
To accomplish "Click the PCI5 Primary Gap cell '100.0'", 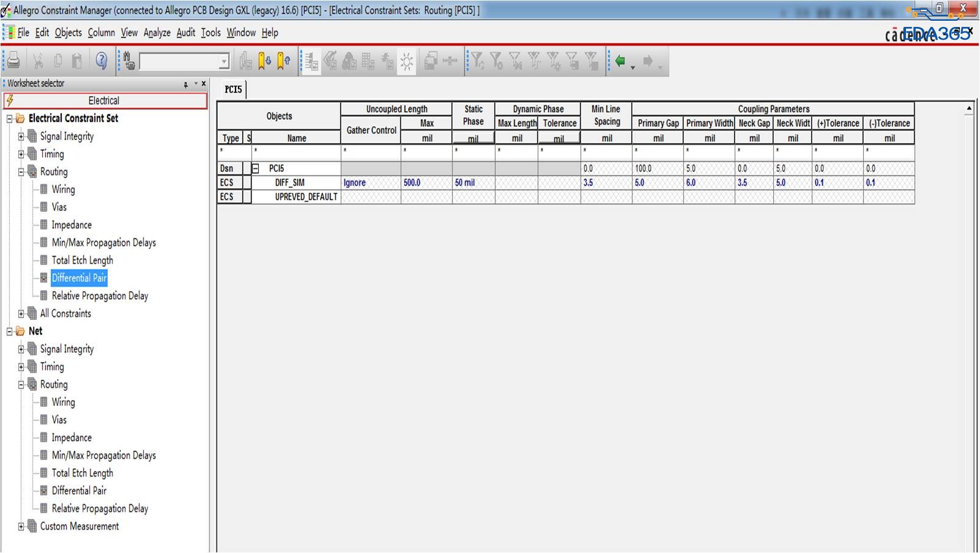I will pos(658,168).
